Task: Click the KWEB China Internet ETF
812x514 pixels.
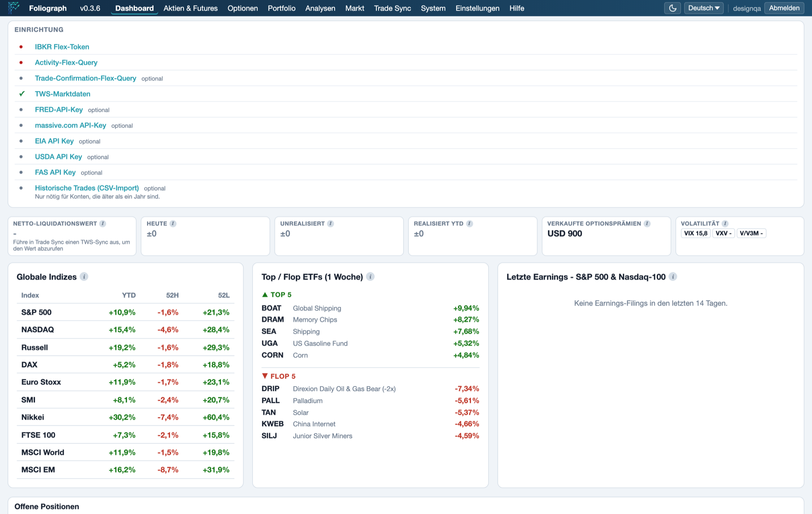Action: [x=370, y=424]
